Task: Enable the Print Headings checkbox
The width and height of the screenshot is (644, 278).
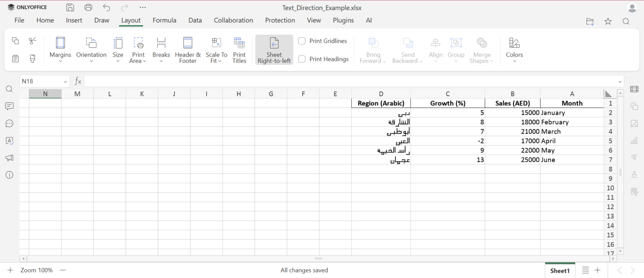Action: pyautogui.click(x=301, y=59)
